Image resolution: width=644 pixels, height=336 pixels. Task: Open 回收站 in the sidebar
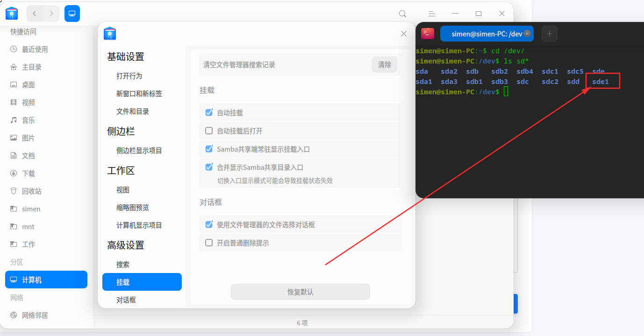pyautogui.click(x=46, y=191)
